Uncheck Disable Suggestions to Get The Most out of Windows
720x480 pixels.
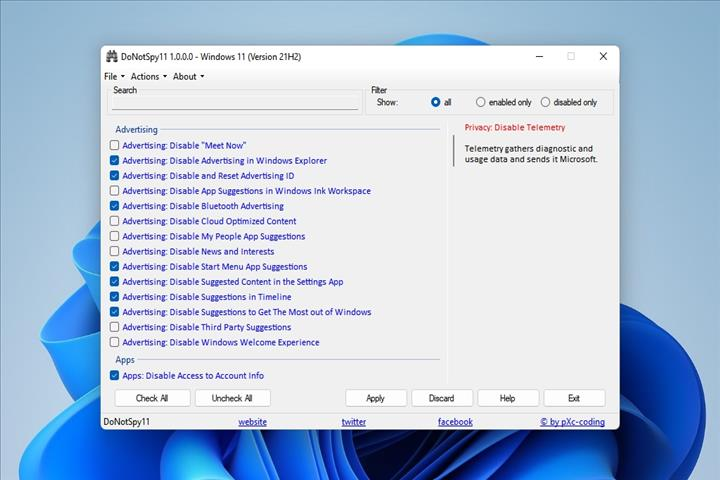[114, 312]
